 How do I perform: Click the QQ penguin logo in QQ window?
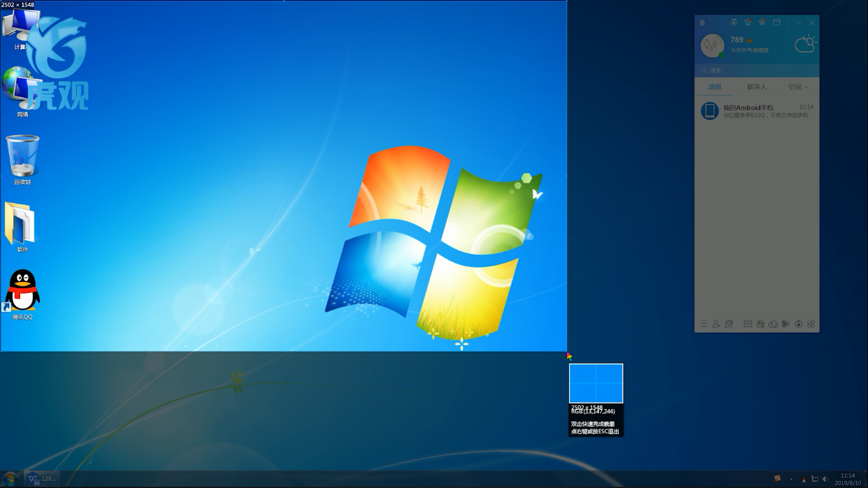(x=703, y=23)
